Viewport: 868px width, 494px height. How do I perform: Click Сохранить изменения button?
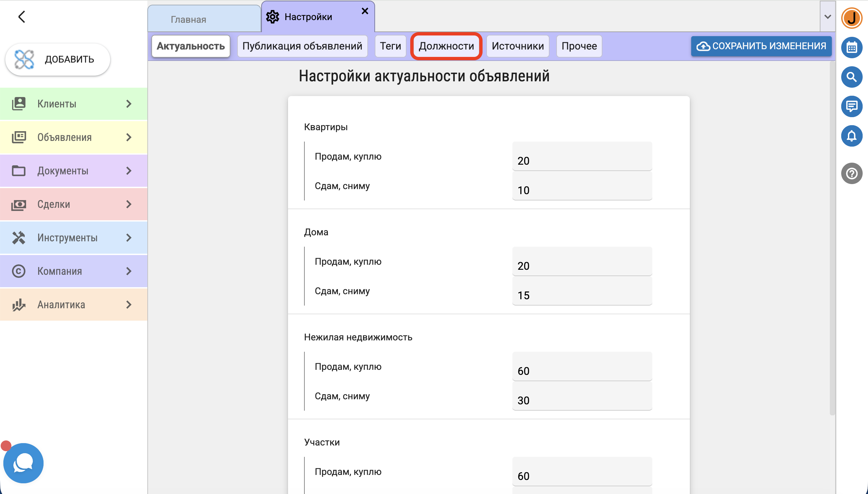point(761,46)
